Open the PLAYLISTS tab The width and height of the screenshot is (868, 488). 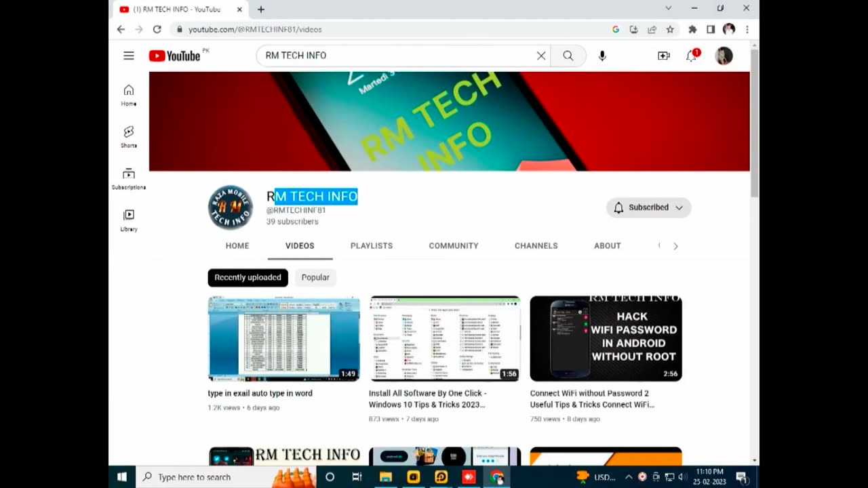tap(372, 245)
